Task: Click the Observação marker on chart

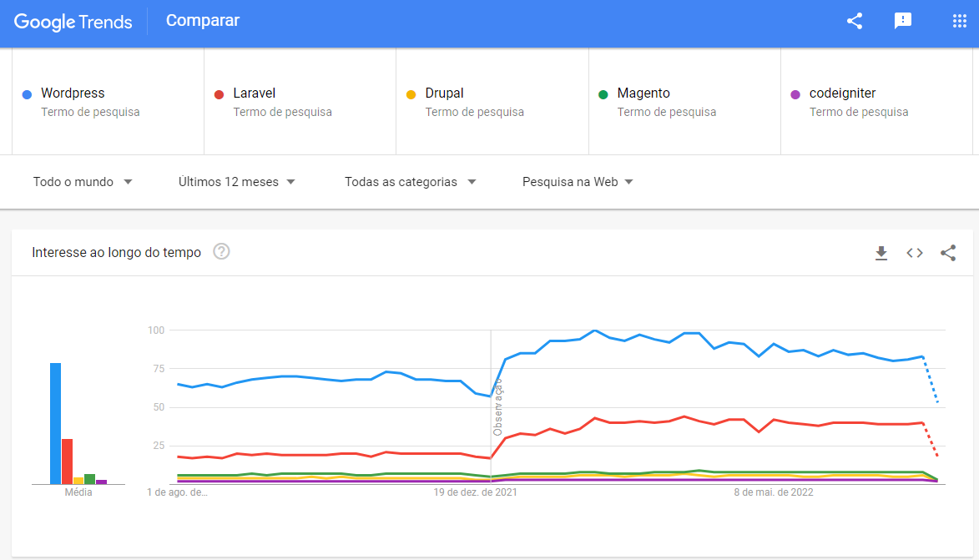Action: (497, 407)
